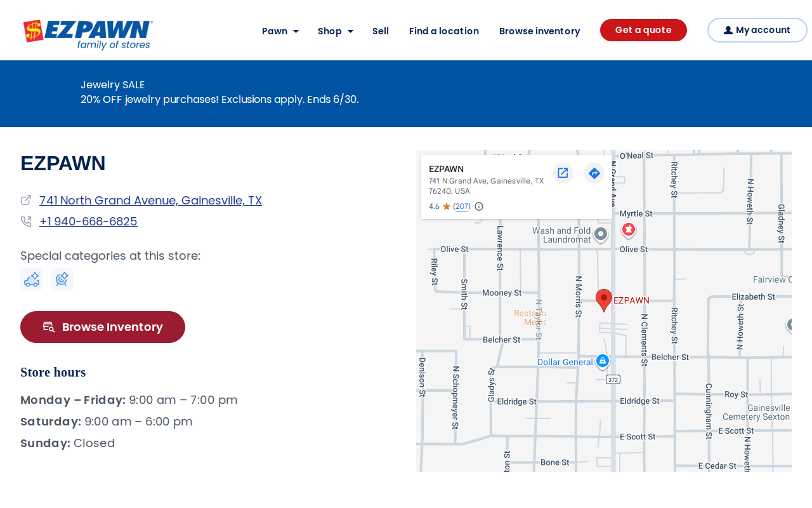Click the Get a quote button
Image resolution: width=812 pixels, height=508 pixels.
pyautogui.click(x=643, y=30)
